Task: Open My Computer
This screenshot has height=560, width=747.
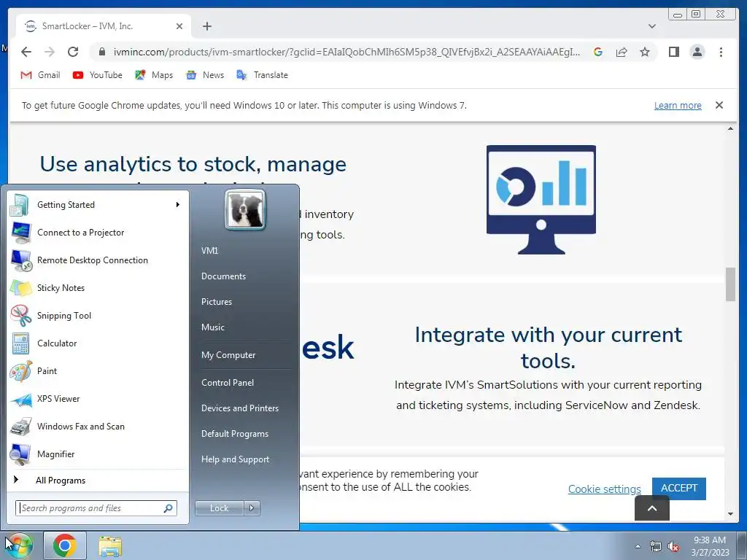Action: coord(228,355)
